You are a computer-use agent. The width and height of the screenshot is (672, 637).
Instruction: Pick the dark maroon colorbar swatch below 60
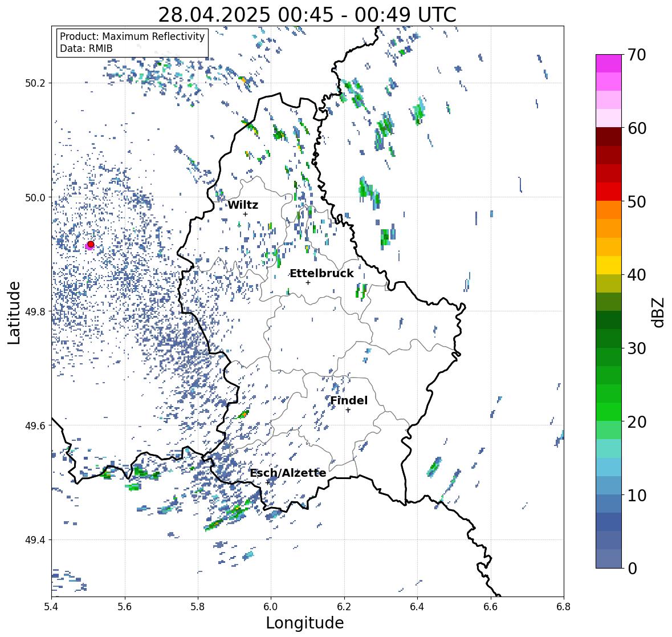point(609,137)
